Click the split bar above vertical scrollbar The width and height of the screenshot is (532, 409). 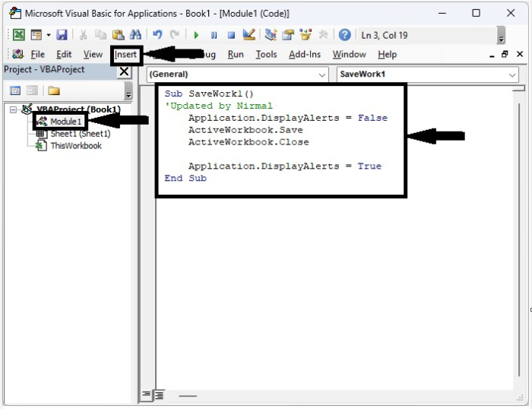click(x=519, y=88)
